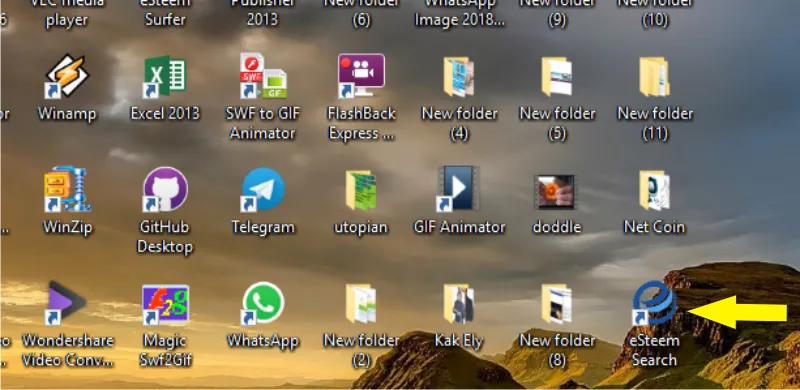Select the Net Coin folder

click(x=655, y=190)
